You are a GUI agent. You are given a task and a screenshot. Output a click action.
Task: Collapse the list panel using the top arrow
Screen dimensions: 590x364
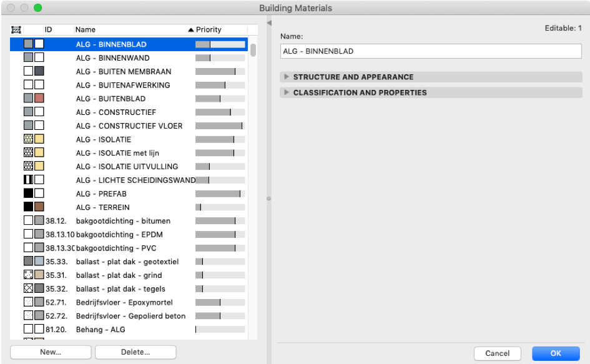point(269,23)
